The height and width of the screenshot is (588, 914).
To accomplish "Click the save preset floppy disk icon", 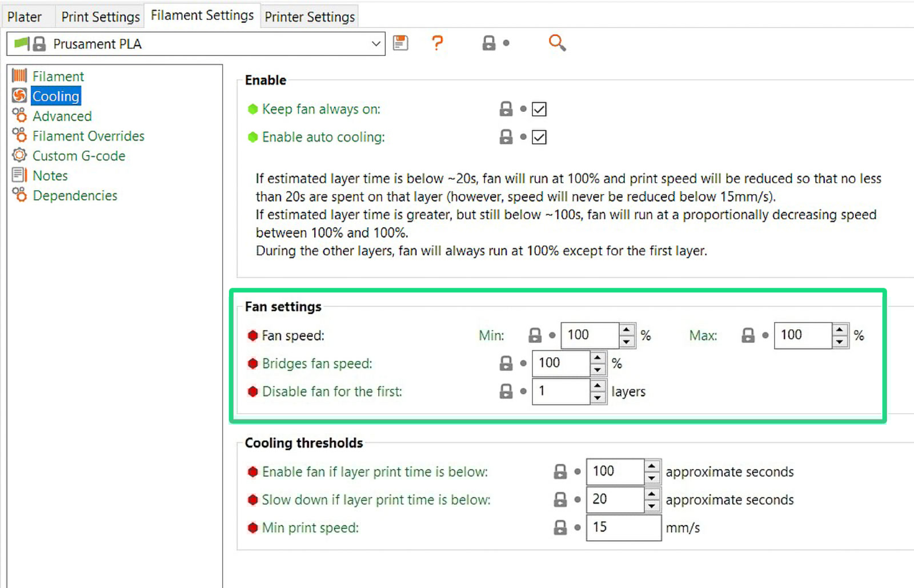I will [x=400, y=43].
